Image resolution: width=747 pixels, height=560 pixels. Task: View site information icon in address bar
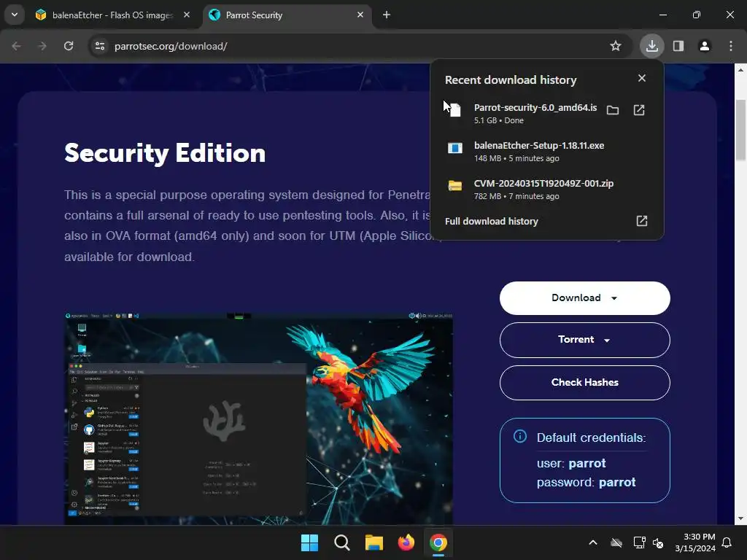click(100, 46)
